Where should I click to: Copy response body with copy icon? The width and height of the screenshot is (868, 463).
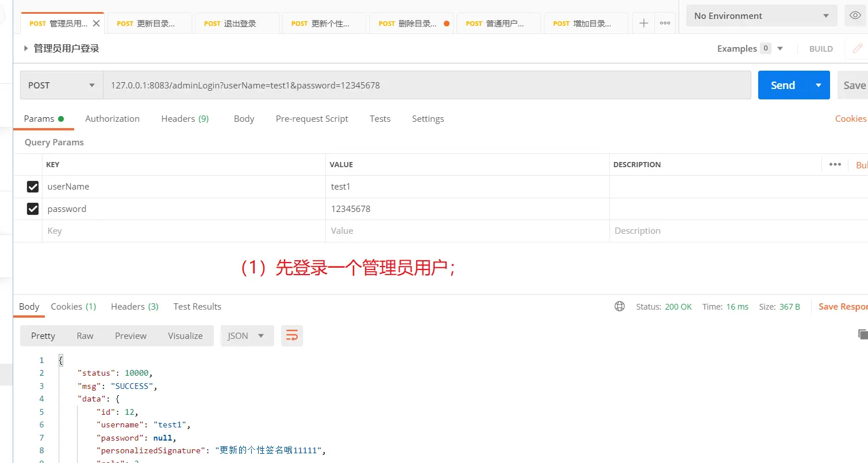[862, 334]
